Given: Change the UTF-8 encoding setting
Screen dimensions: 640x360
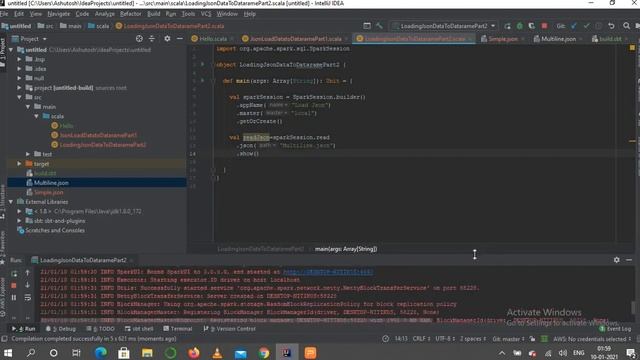Looking at the screenshot, I should point(444,339).
